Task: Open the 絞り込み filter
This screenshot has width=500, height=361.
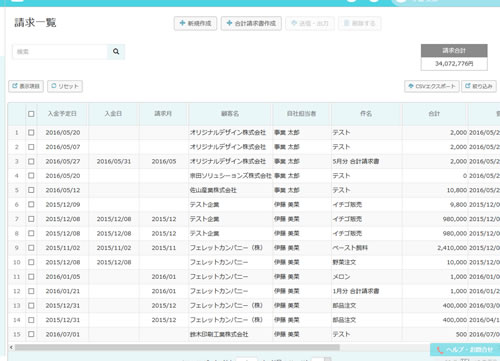Action: coord(479,86)
